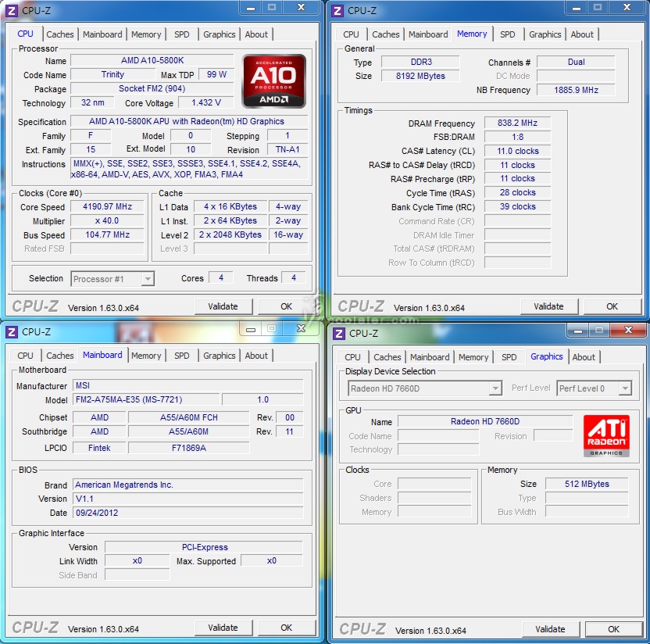Close the CPU-Z window showing the Radeon GPU
Image resolution: width=650 pixels, height=644 pixels.
(x=628, y=330)
